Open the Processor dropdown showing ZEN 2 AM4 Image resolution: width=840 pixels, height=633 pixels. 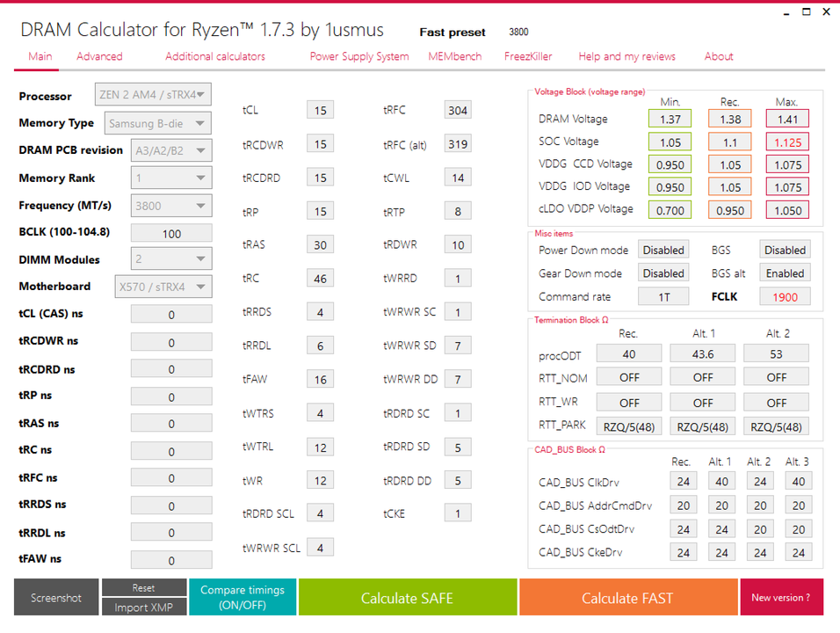tap(153, 94)
